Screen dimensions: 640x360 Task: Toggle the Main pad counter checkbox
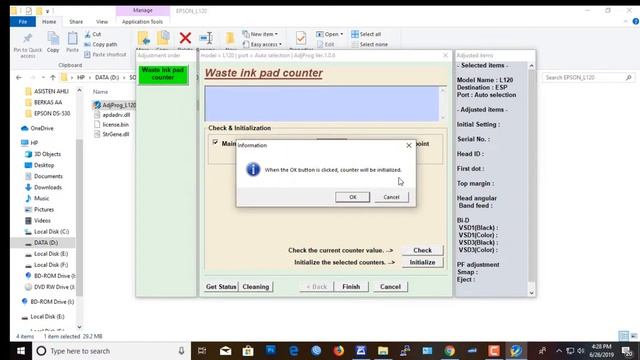(215, 142)
